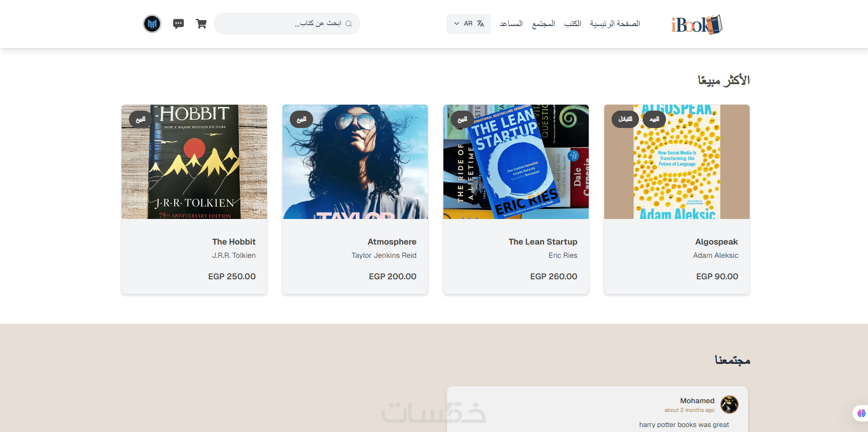Click Mohamed's post avatar
This screenshot has width=868, height=432.
pyautogui.click(x=730, y=405)
